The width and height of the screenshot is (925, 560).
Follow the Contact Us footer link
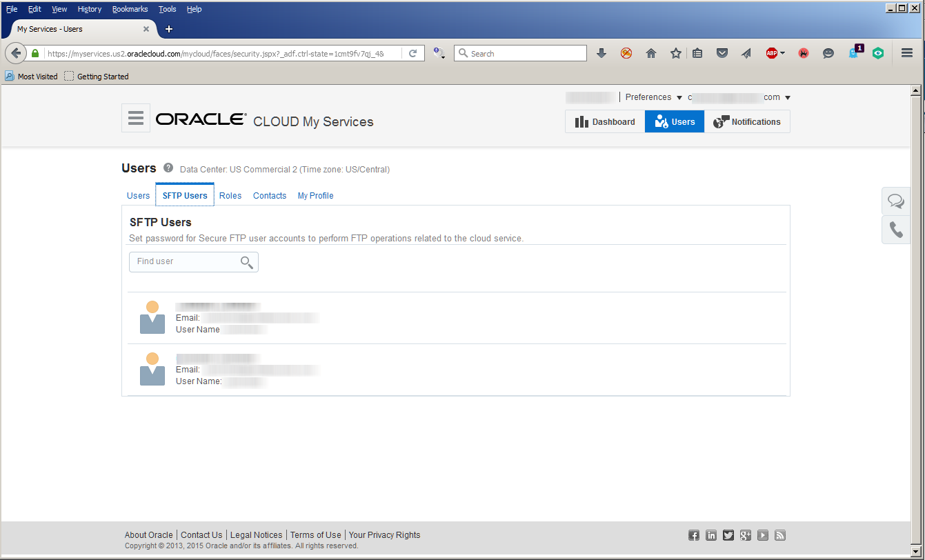pyautogui.click(x=201, y=535)
